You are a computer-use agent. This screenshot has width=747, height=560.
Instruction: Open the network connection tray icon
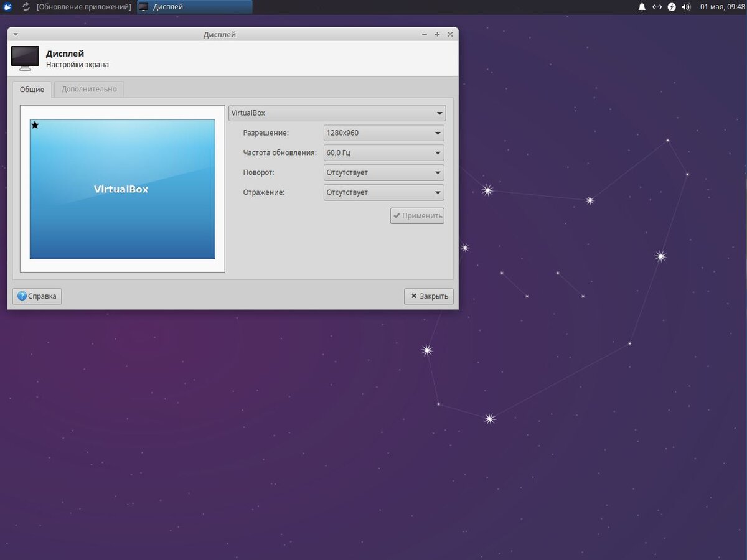657,7
